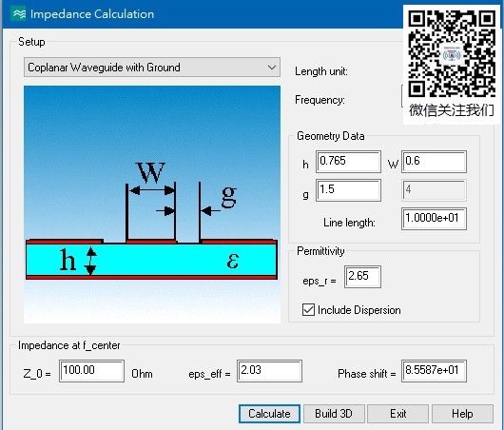The image size is (504, 430).
Task: Click the partially hidden Frequency field
Action: (x=402, y=96)
